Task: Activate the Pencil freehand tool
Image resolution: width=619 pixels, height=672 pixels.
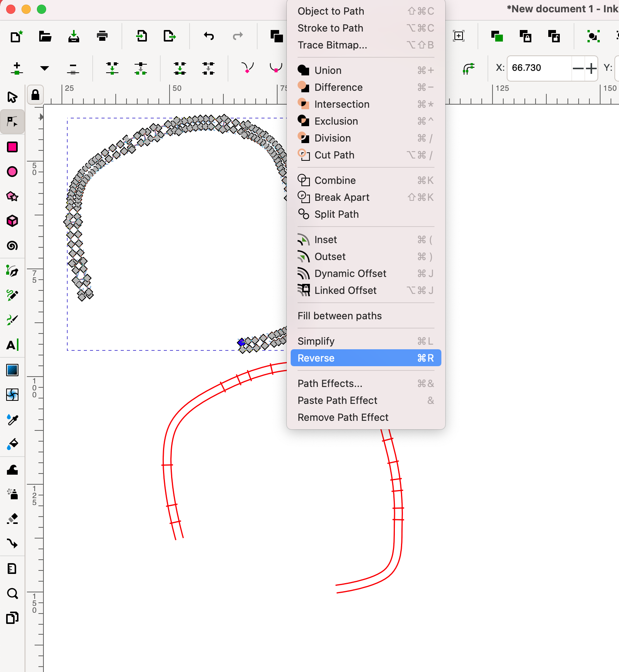Action: coord(12,295)
